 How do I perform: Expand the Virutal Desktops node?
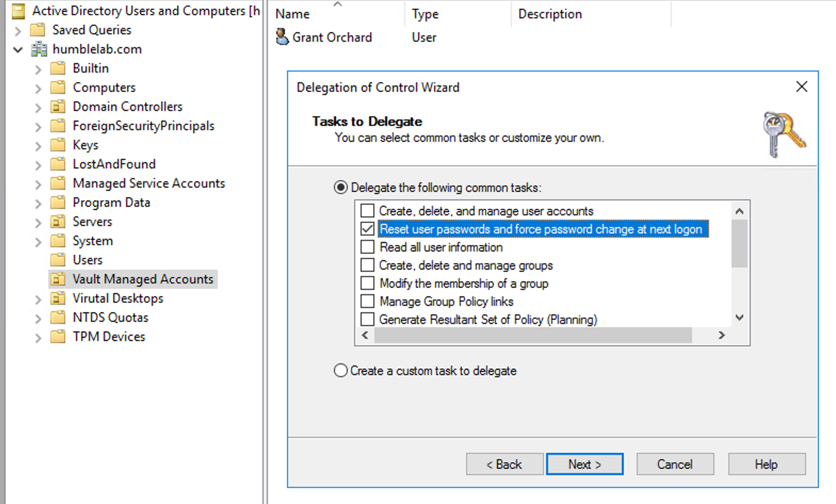38,299
